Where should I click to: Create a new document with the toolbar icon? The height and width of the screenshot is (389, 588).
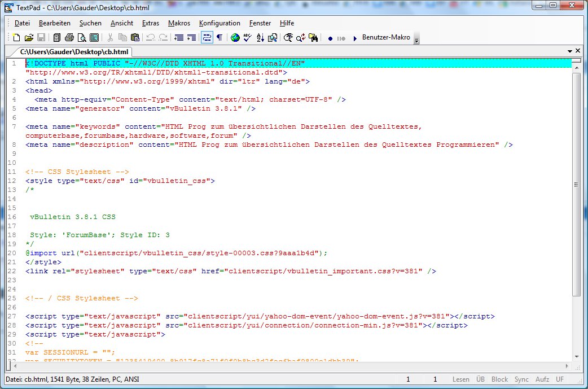[x=16, y=37]
